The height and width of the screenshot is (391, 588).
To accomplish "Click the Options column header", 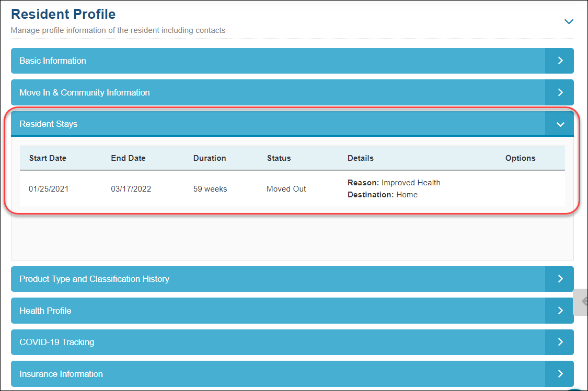I will pyautogui.click(x=520, y=158).
